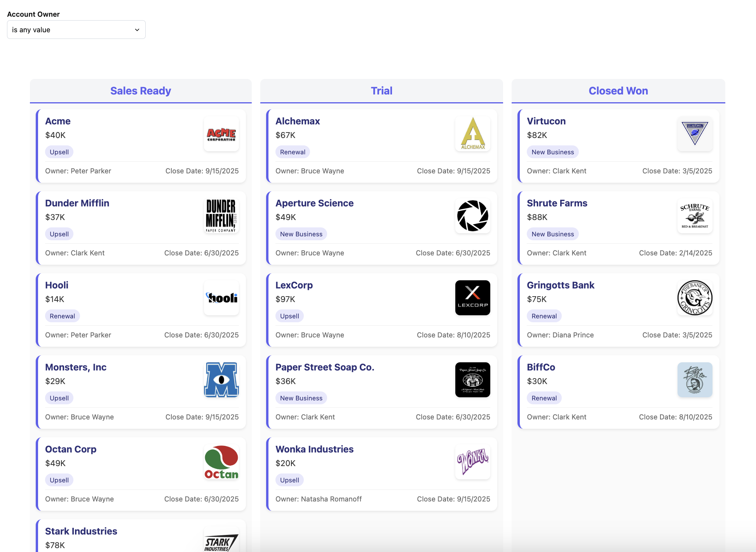Click the Stark Industries card title

tap(81, 531)
